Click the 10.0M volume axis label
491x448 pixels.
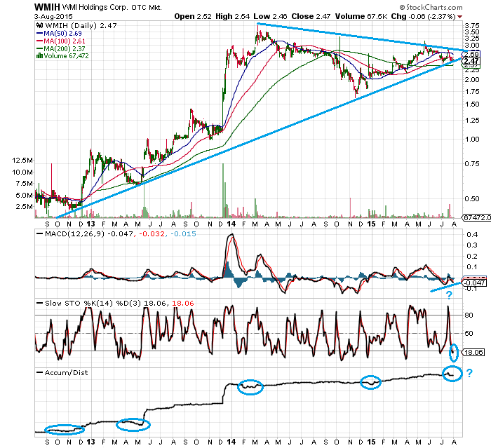click(22, 172)
